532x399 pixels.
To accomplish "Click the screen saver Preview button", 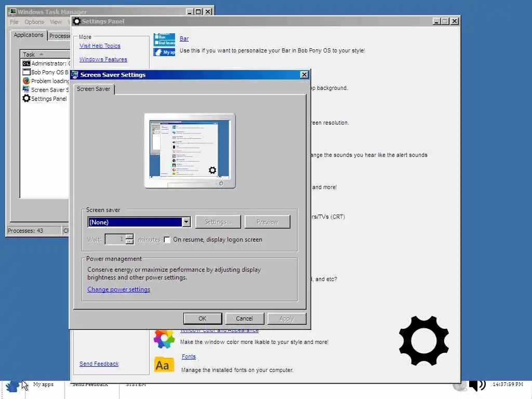I will point(268,222).
